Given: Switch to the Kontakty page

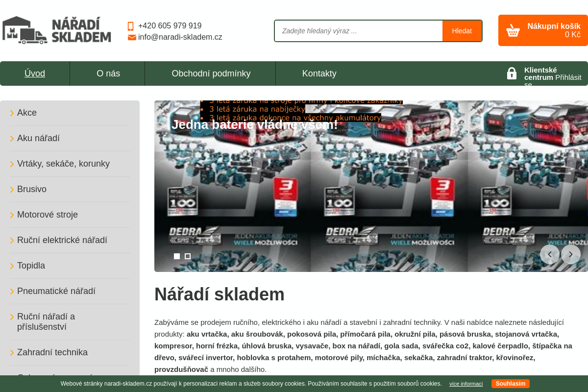Looking at the screenshot, I should [x=319, y=73].
